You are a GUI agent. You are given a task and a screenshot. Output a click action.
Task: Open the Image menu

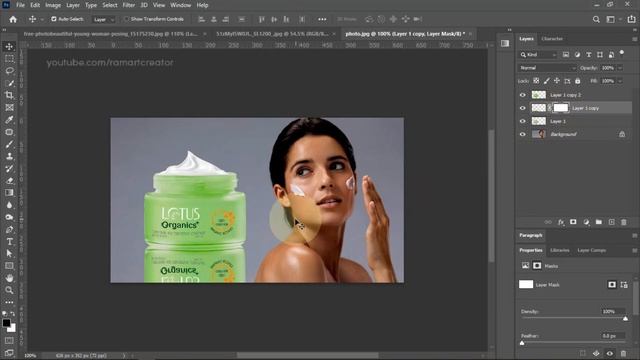coord(53,5)
